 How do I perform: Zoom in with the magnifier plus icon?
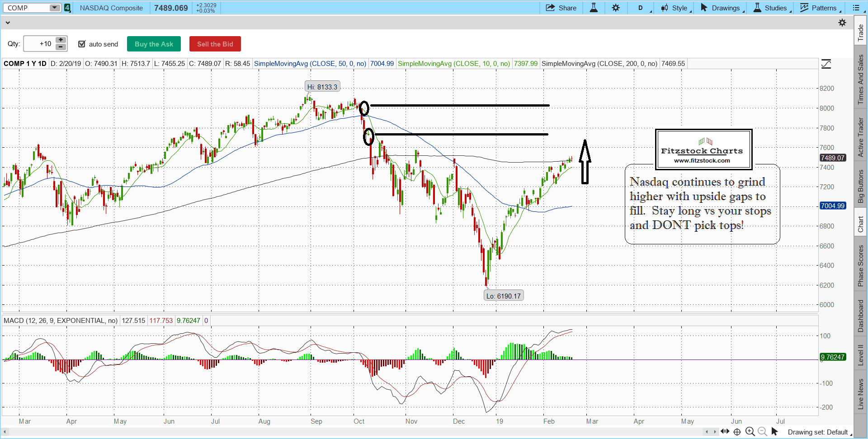pyautogui.click(x=750, y=432)
